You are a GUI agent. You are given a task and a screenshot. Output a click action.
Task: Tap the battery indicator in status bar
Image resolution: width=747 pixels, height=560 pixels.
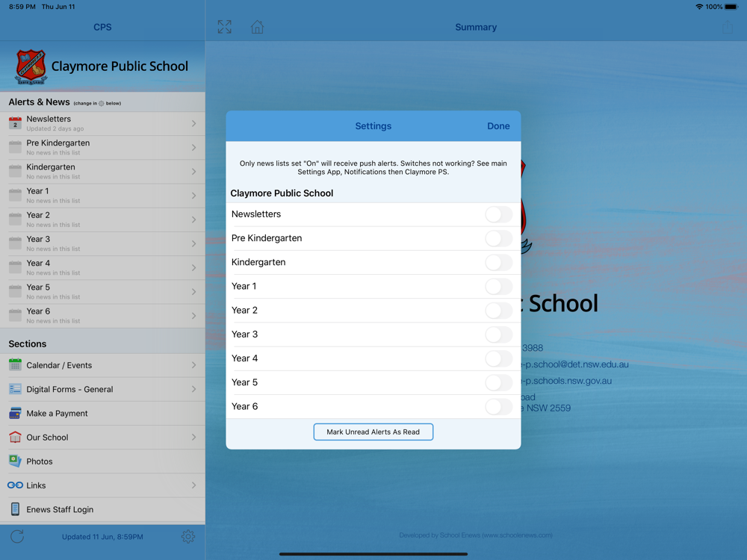(731, 7)
